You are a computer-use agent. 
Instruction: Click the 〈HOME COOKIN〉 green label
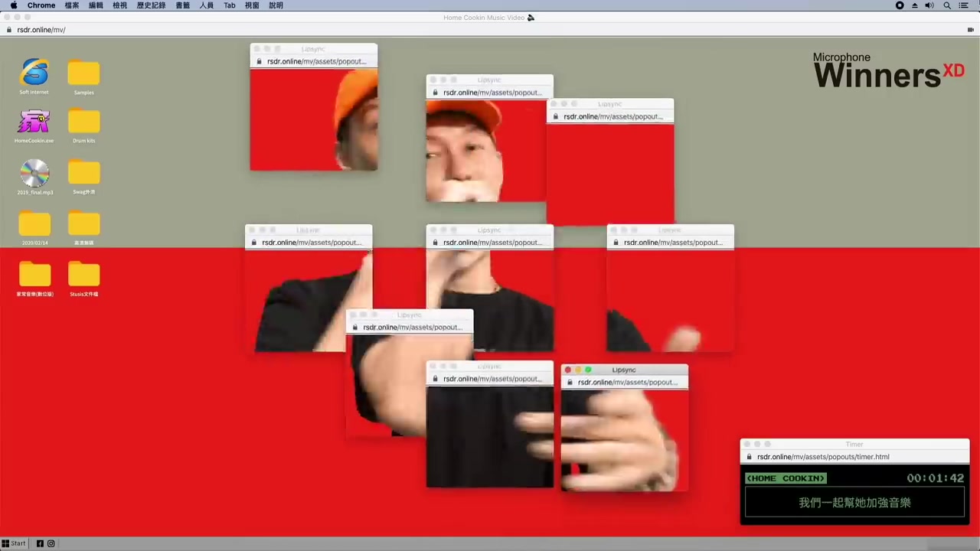786,478
